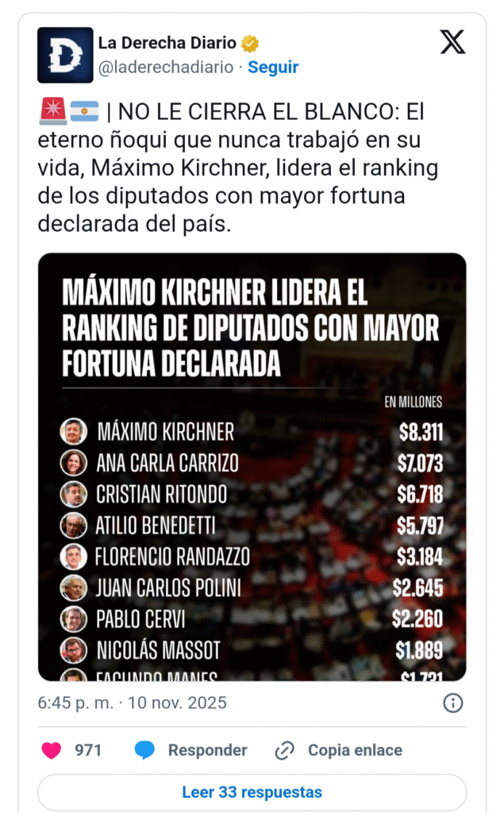
Task: Click the Copia enlace label
Action: tap(355, 750)
